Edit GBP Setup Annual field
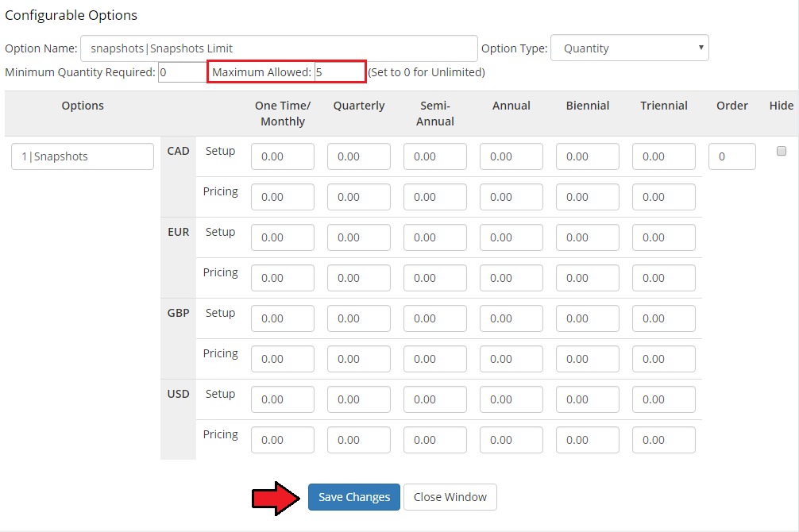The image size is (799, 532). 511,318
